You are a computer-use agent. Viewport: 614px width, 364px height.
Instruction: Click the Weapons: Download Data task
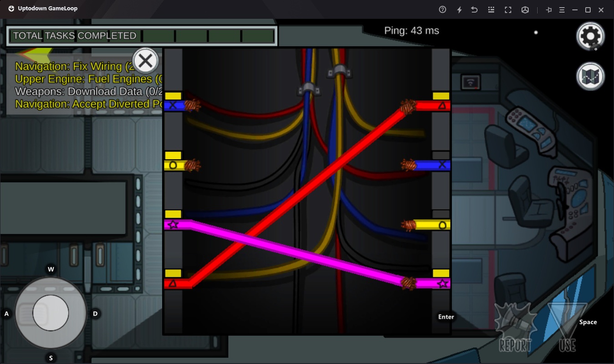89,91
